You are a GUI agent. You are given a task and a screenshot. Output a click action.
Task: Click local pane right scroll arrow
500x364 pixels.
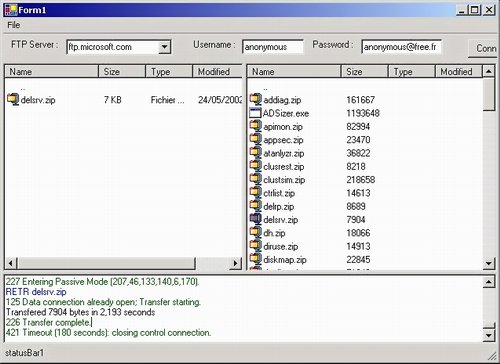click(x=235, y=263)
